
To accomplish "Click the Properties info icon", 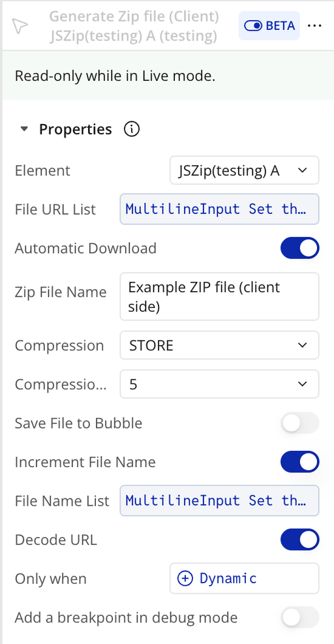I will (132, 129).
